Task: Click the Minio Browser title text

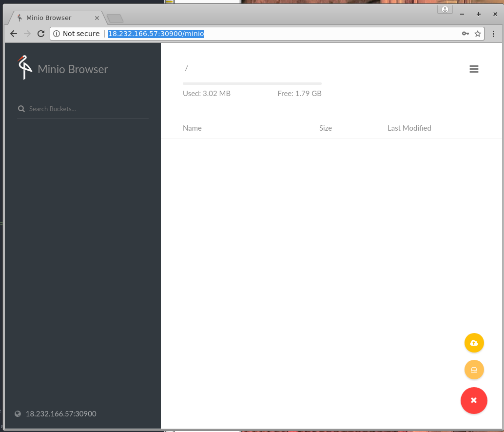Action: coord(73,69)
